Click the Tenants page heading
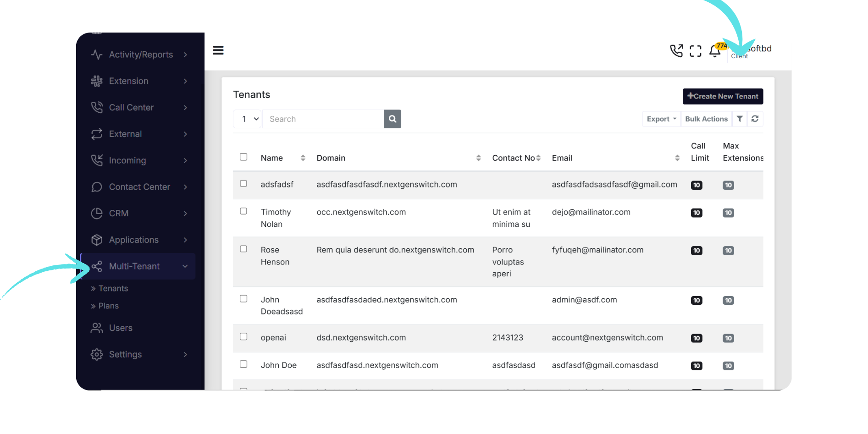 (251, 95)
